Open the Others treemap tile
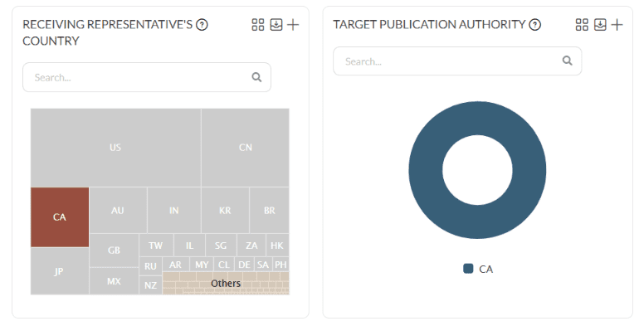 pyautogui.click(x=226, y=283)
